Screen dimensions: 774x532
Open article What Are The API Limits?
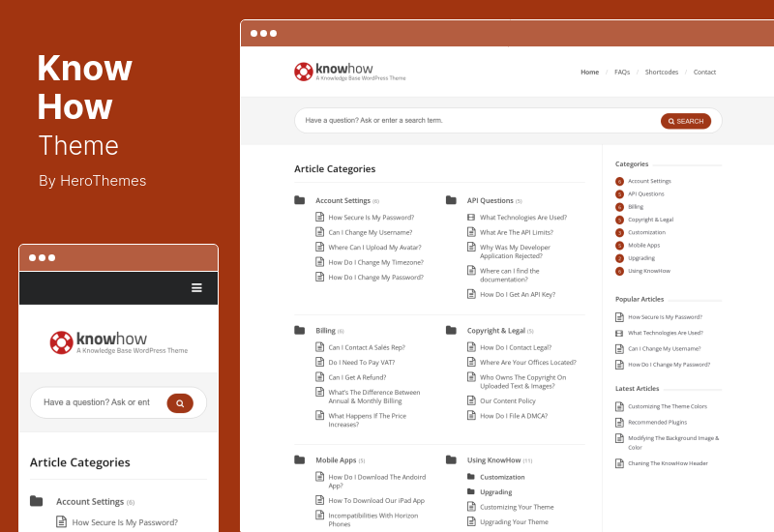click(x=517, y=232)
